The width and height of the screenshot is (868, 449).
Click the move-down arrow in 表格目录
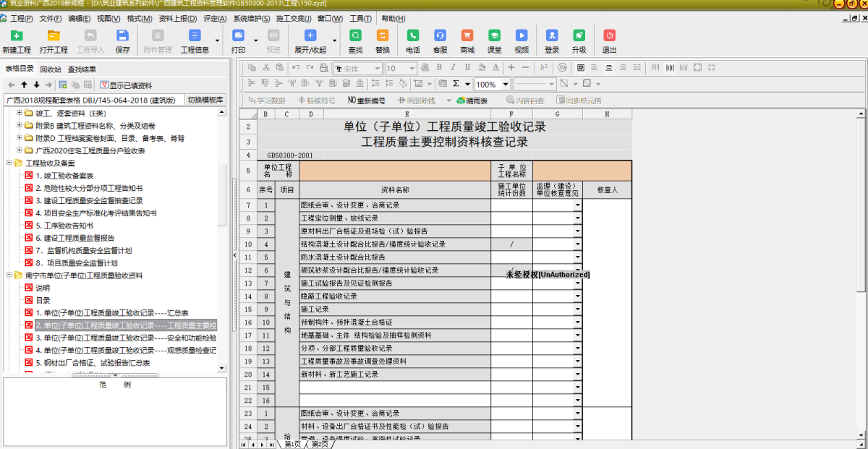tap(36, 85)
